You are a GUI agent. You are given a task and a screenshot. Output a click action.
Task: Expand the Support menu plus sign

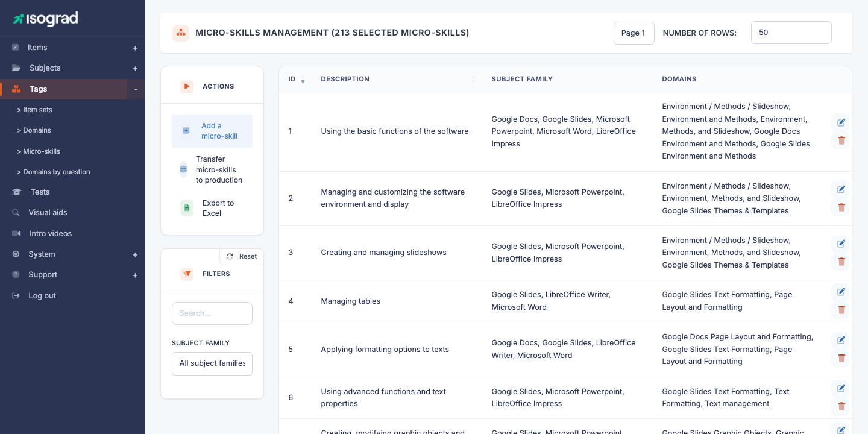coord(135,275)
